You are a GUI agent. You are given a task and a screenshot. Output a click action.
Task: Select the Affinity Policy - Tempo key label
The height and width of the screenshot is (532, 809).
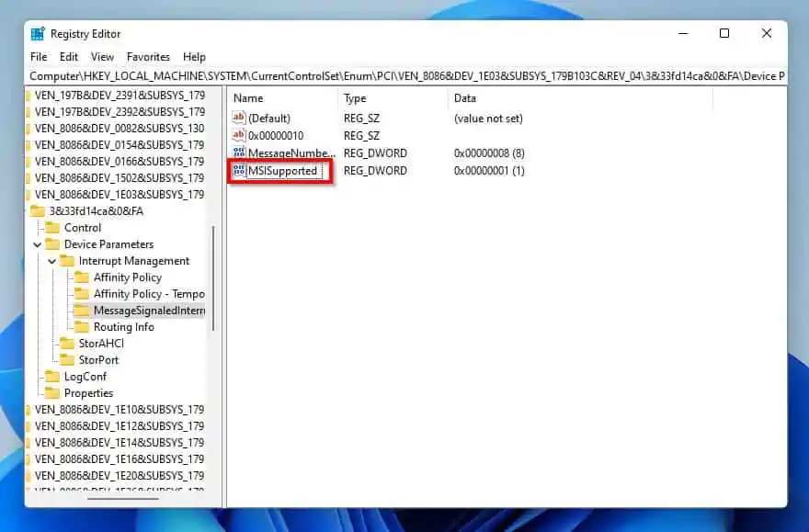(149, 294)
